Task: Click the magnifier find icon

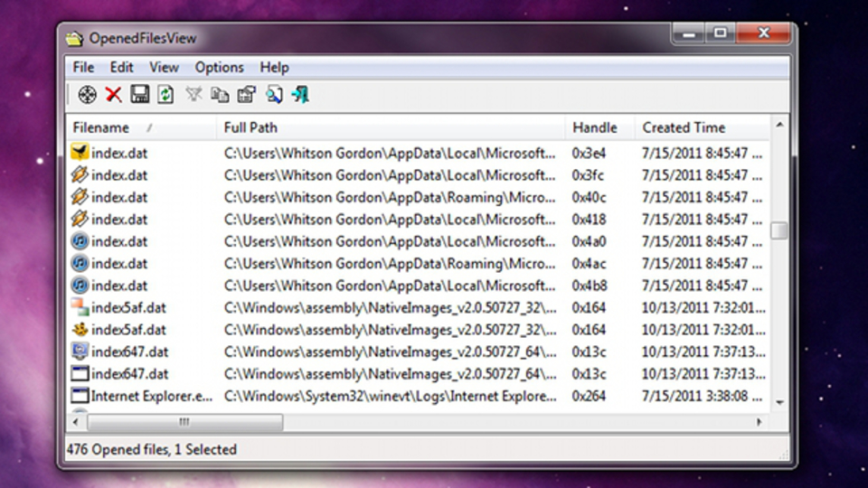Action: pos(273,95)
